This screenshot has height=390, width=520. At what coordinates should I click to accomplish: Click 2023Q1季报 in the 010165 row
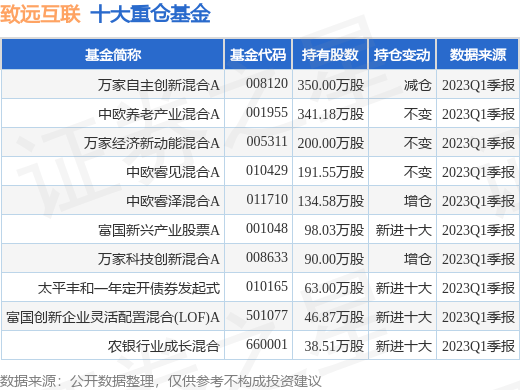pyautogui.click(x=478, y=288)
